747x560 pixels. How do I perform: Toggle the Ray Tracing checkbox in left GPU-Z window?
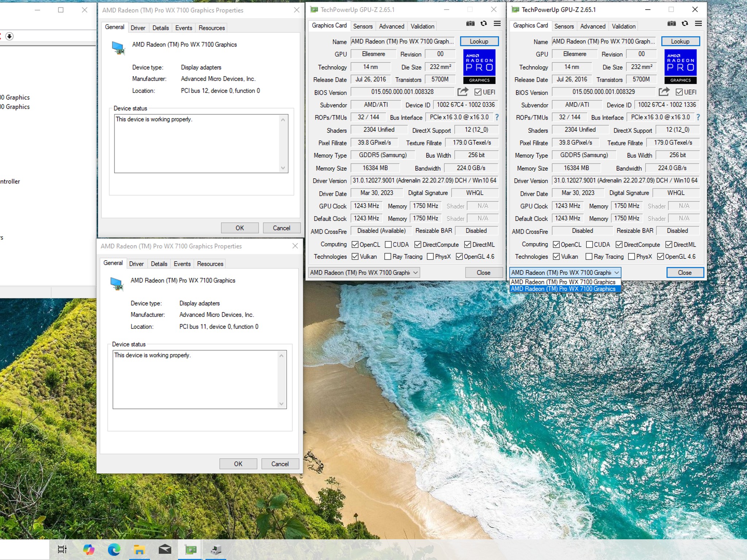pyautogui.click(x=388, y=257)
